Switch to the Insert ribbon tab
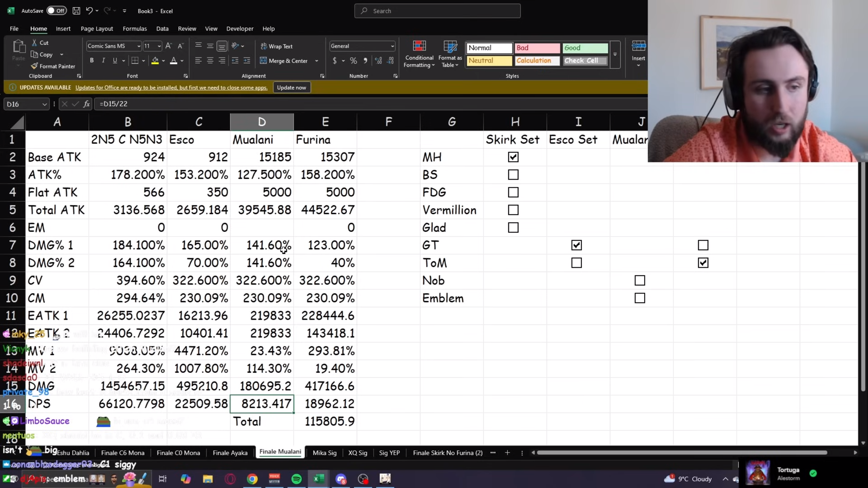868x488 pixels. tap(63, 28)
